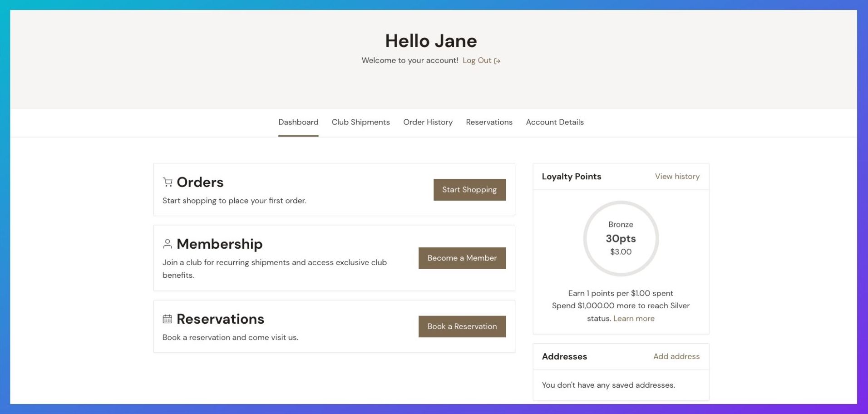
Task: Click the Learn more link about Silver status
Action: 634,319
